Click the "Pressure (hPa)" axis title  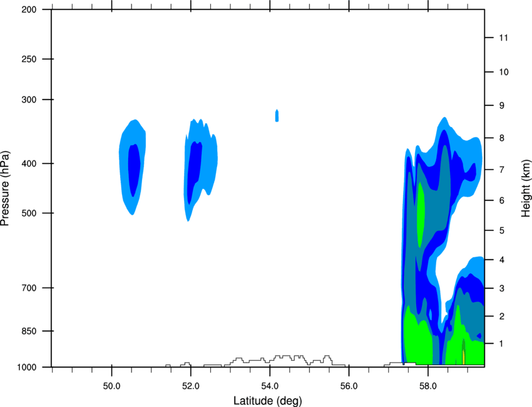point(5,188)
